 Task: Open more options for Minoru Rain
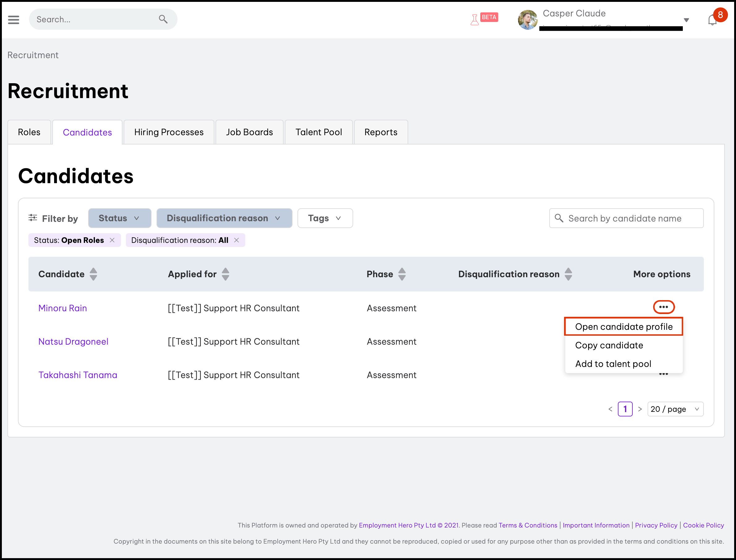663,307
